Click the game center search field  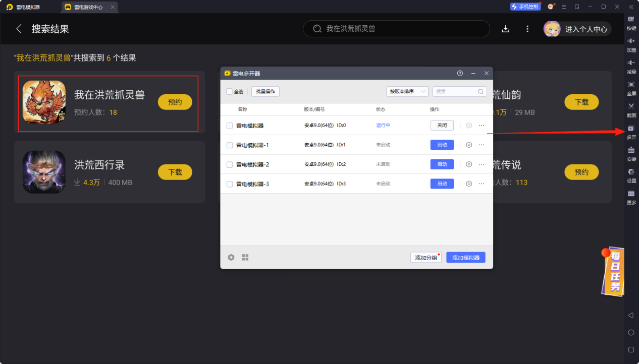(396, 29)
